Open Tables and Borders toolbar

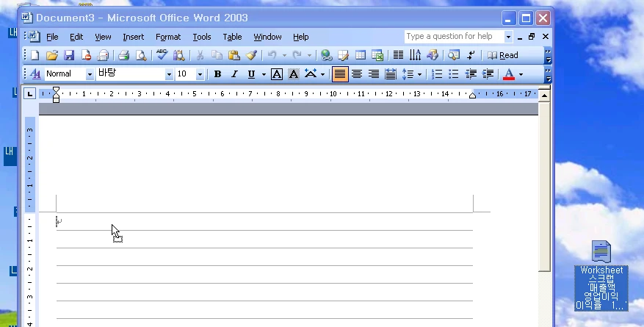(343, 55)
